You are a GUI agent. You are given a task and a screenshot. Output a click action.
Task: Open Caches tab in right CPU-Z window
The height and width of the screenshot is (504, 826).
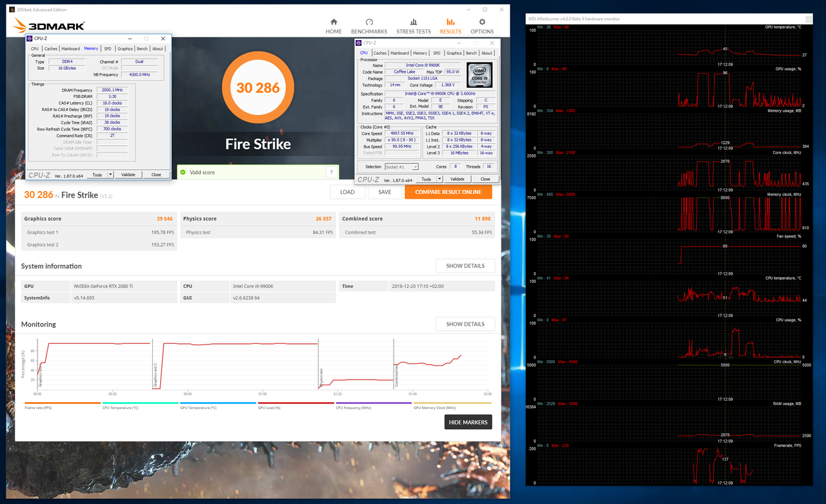pos(380,53)
